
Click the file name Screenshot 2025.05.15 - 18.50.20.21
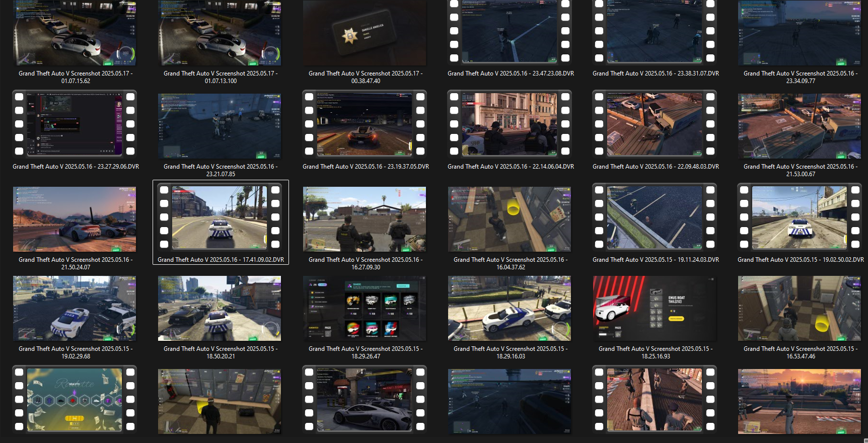(x=221, y=352)
